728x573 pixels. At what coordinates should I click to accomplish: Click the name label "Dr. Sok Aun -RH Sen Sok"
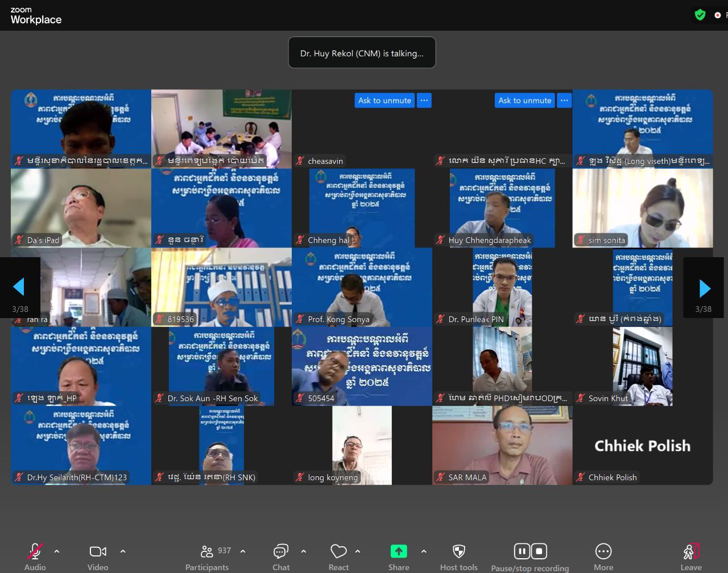(213, 398)
